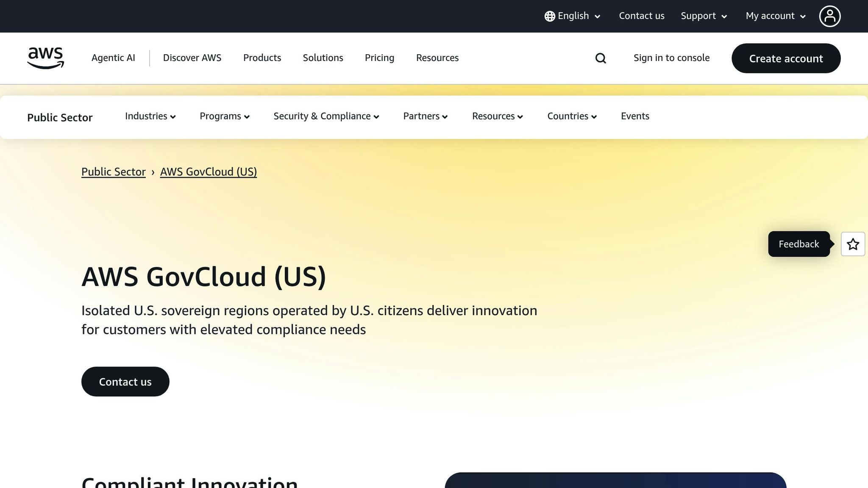Click the globe language icon
Viewport: 868px width, 488px height.
[549, 16]
